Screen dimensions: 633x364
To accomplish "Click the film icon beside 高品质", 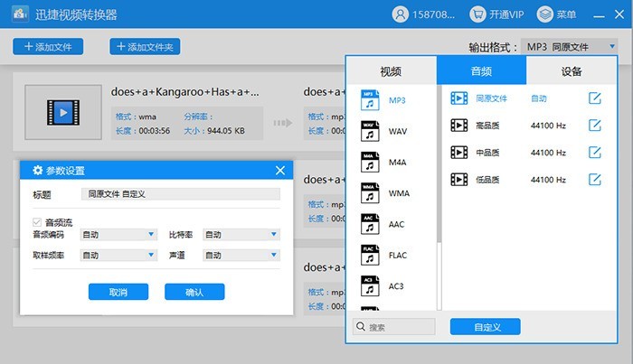I will click(x=459, y=126).
